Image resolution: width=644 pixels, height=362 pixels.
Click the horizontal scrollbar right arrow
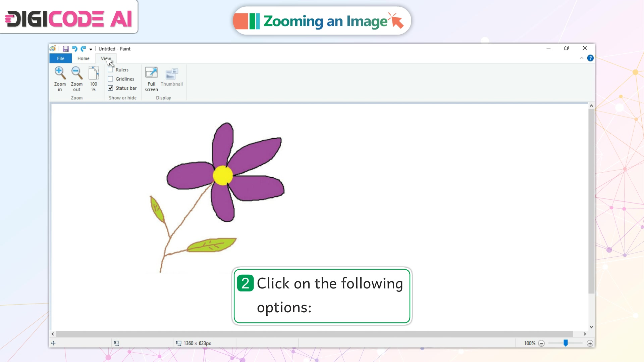[x=585, y=334]
